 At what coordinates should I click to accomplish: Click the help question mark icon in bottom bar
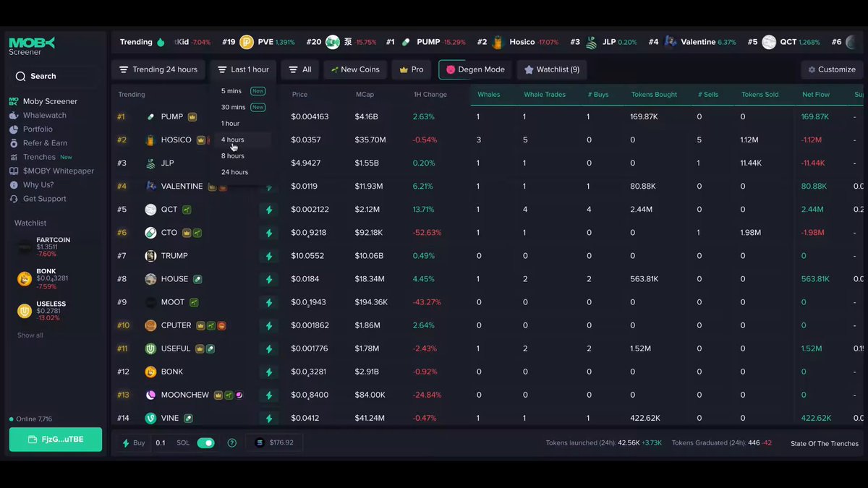(x=232, y=443)
